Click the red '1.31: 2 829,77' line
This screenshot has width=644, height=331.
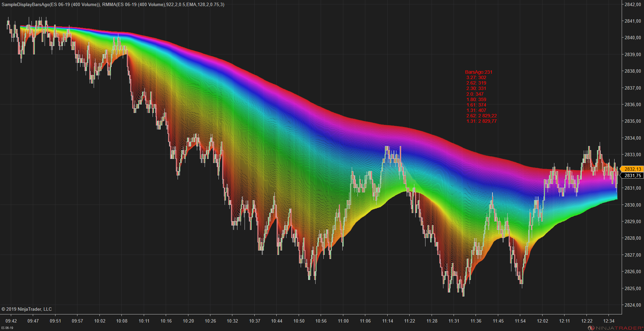(482, 121)
